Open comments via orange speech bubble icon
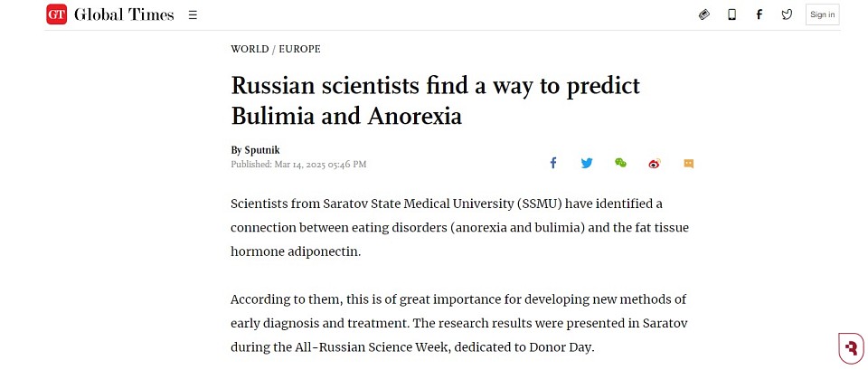Screen dimensions: 868x370 point(689,164)
